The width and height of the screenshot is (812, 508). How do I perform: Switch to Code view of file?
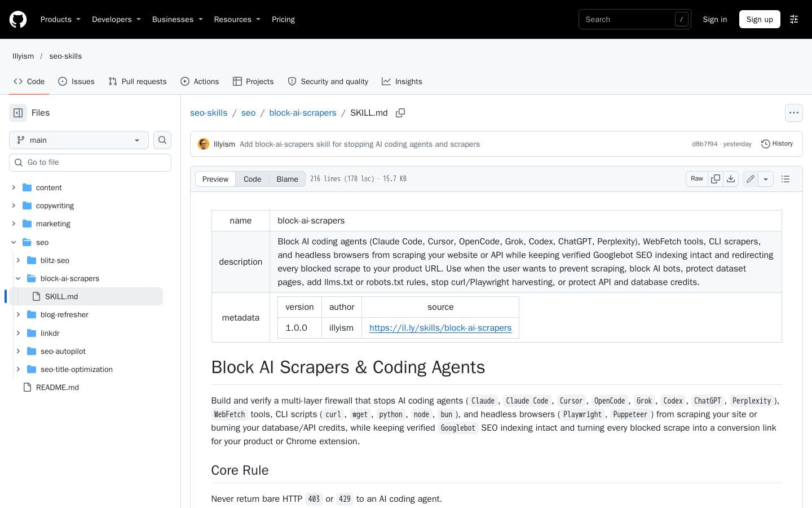(252, 179)
